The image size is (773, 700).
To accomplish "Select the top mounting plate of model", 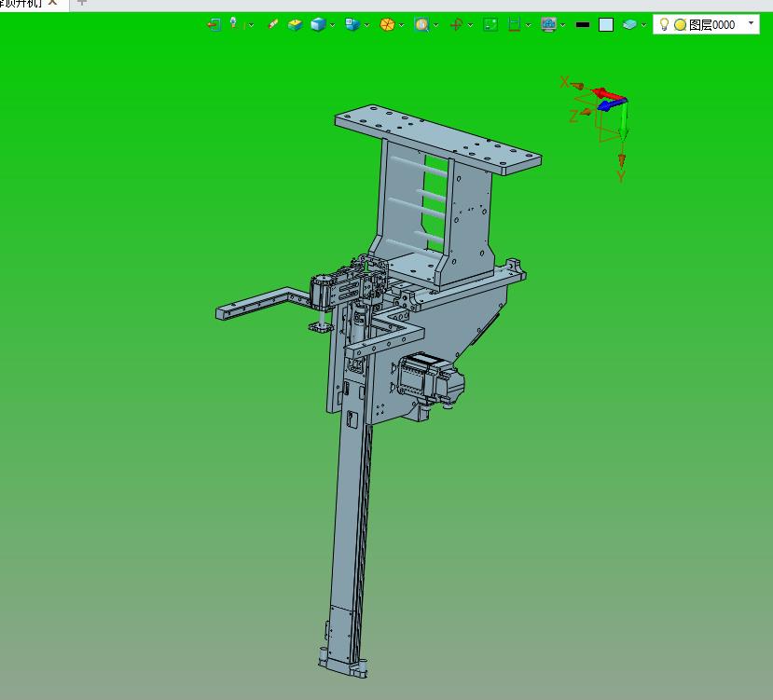I will pyautogui.click(x=437, y=140).
